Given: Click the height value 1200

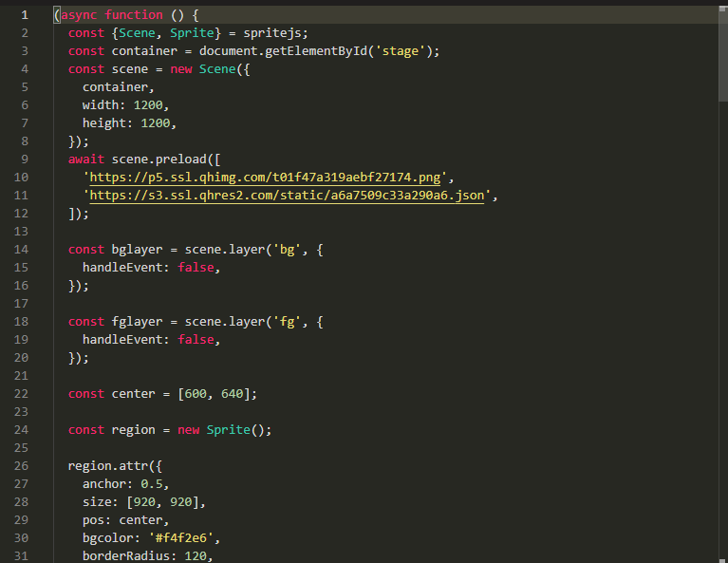Looking at the screenshot, I should (156, 123).
